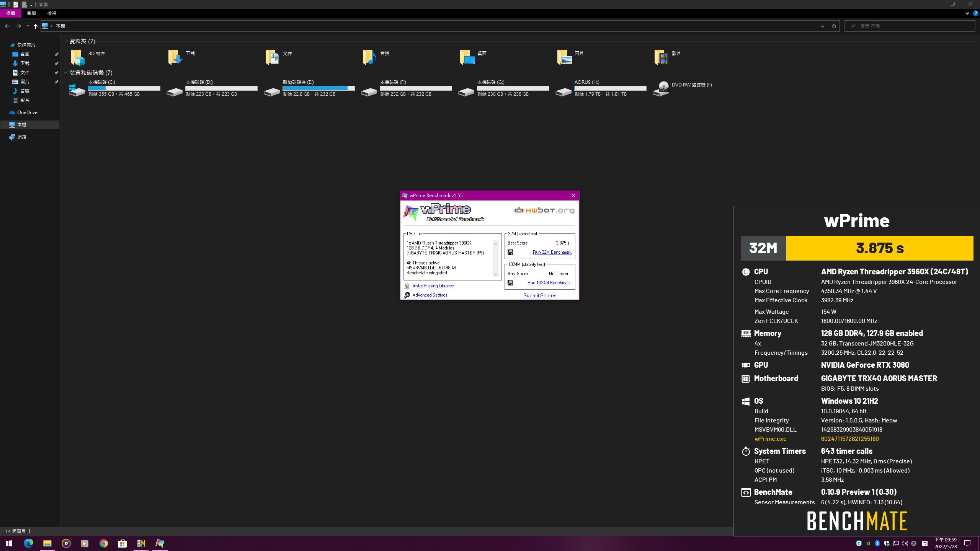The image size is (980, 551).
Task: Go up one folder level
Action: coord(35,26)
